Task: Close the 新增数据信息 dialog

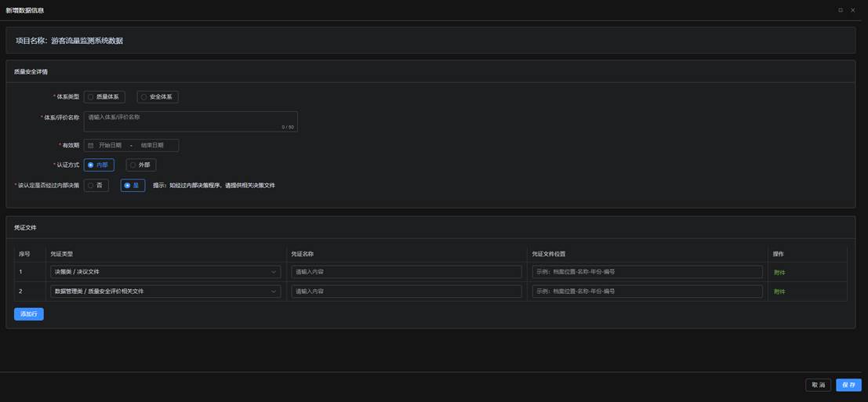Action: [x=853, y=10]
